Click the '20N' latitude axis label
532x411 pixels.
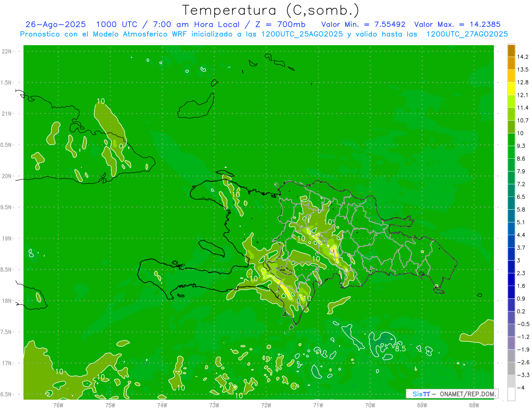point(8,176)
